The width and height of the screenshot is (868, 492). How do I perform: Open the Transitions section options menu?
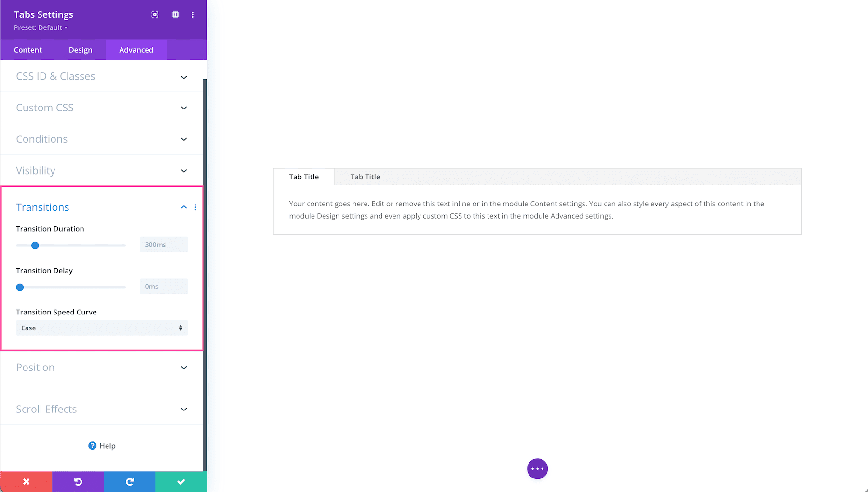pyautogui.click(x=195, y=207)
